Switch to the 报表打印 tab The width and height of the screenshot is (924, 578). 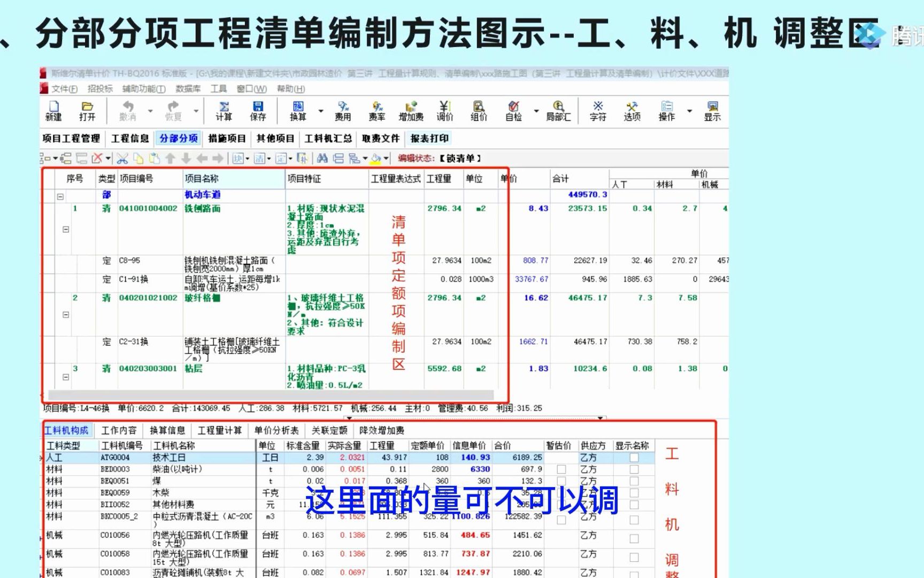pyautogui.click(x=429, y=139)
